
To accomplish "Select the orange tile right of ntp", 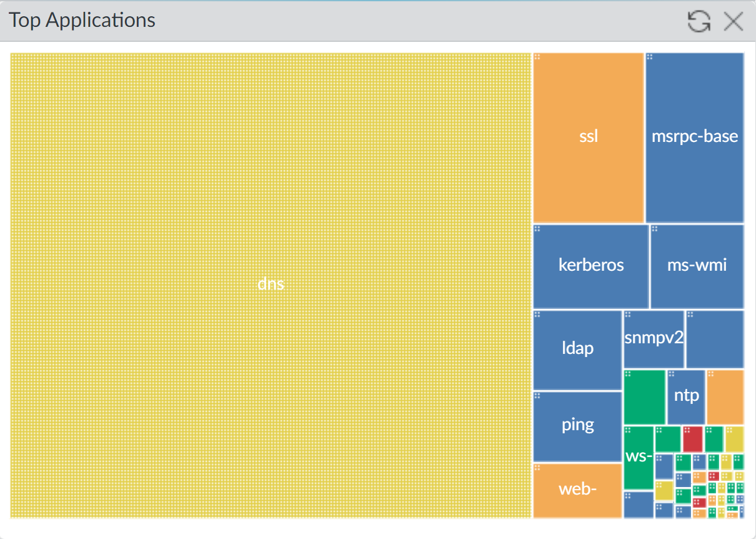I will point(725,397).
